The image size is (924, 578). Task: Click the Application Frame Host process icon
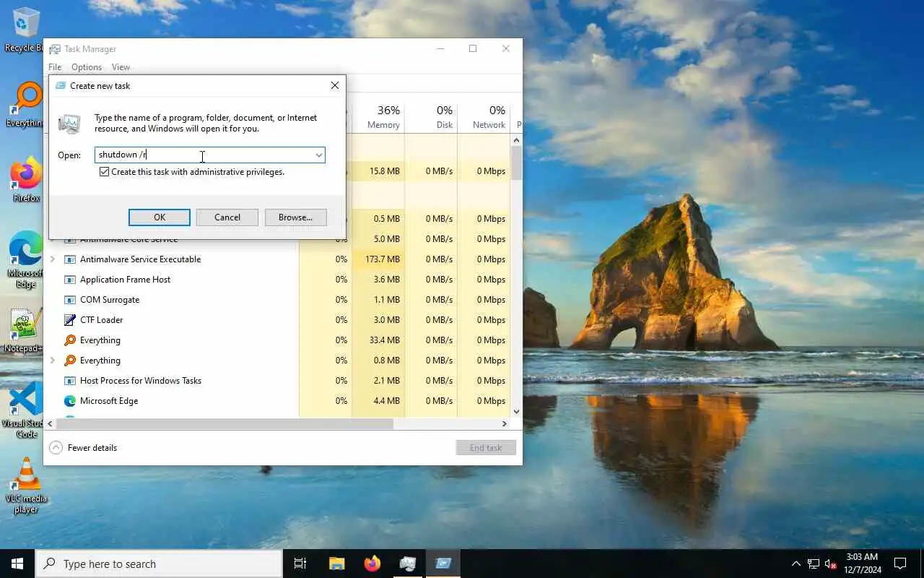[70, 280]
